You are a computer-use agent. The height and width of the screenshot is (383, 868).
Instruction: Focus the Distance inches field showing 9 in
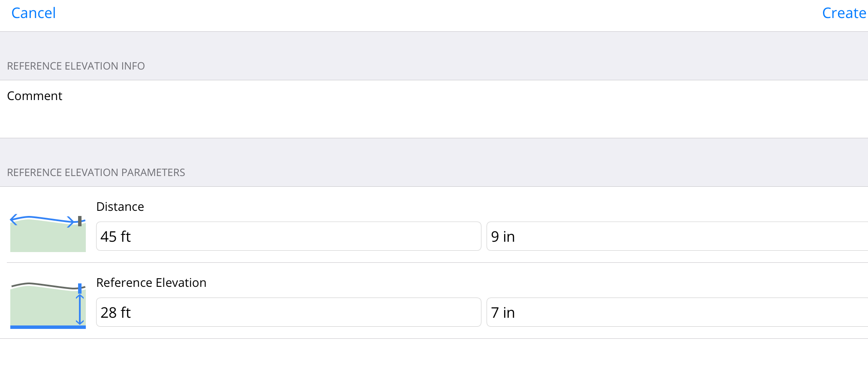point(677,236)
